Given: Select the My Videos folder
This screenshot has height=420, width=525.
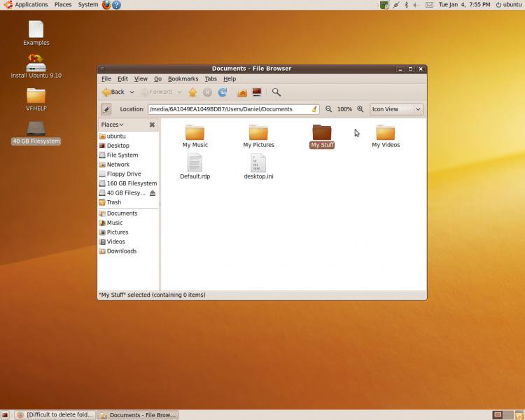Looking at the screenshot, I should (386, 136).
